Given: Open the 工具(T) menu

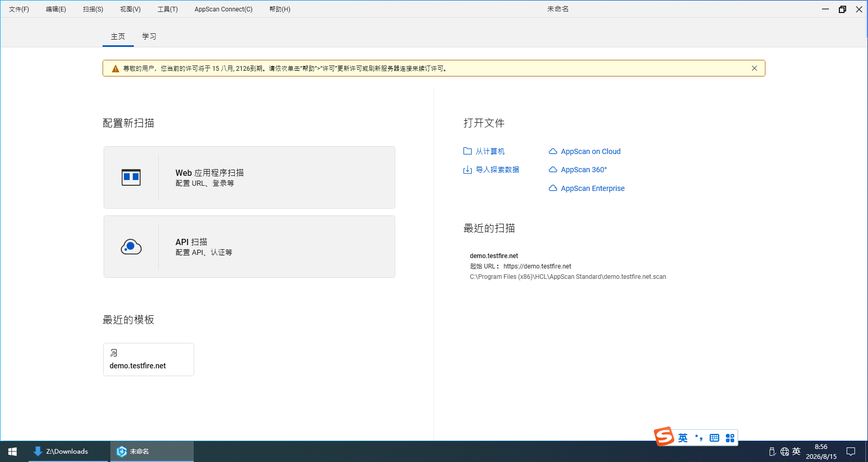Looking at the screenshot, I should click(x=168, y=9).
